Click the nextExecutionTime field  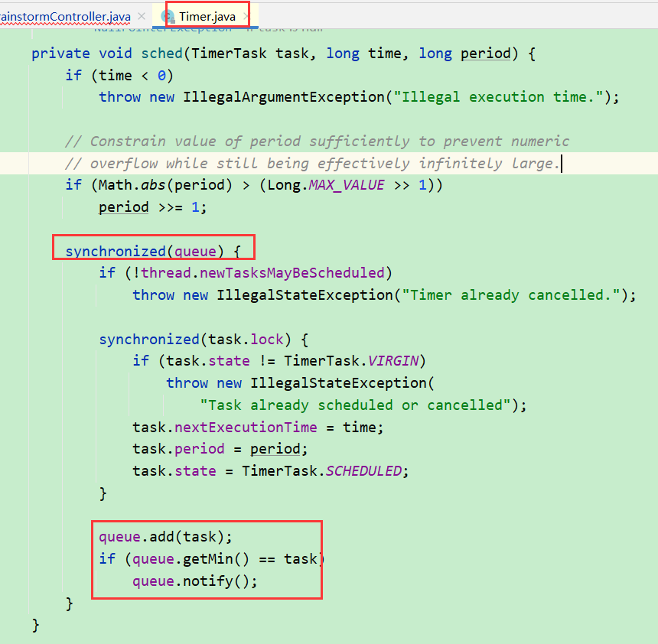(246, 427)
